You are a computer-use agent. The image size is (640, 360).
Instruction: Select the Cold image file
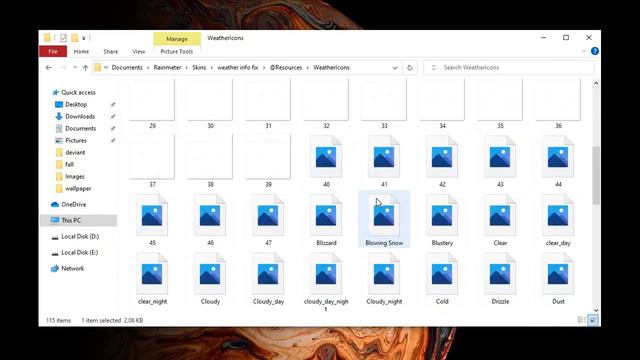coord(442,279)
